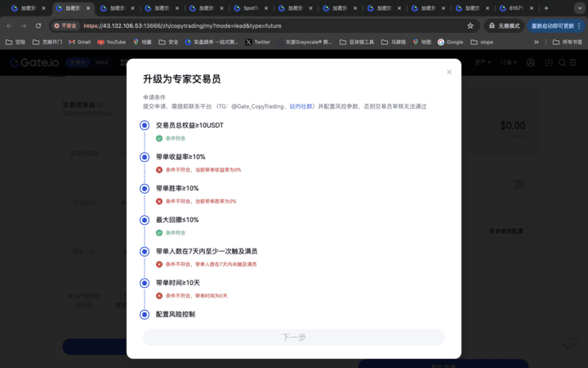
Task: Open the 站内社群 link
Action: coord(301,106)
